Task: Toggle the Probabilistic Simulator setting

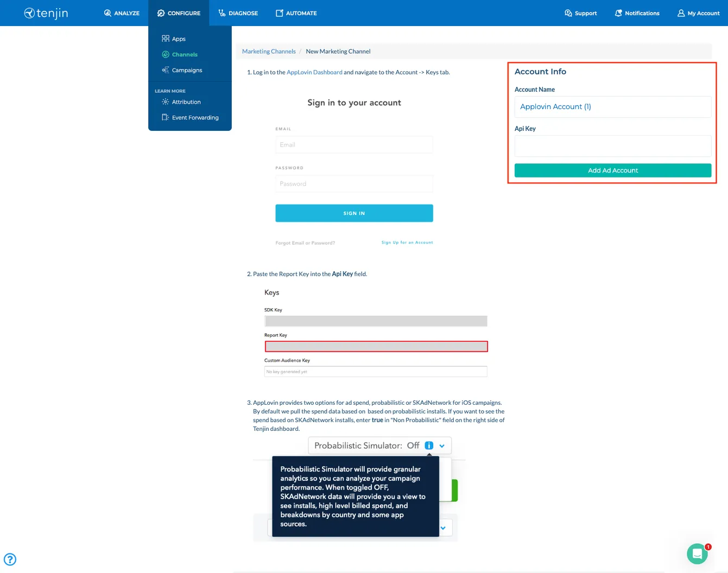Action: pyautogui.click(x=413, y=445)
